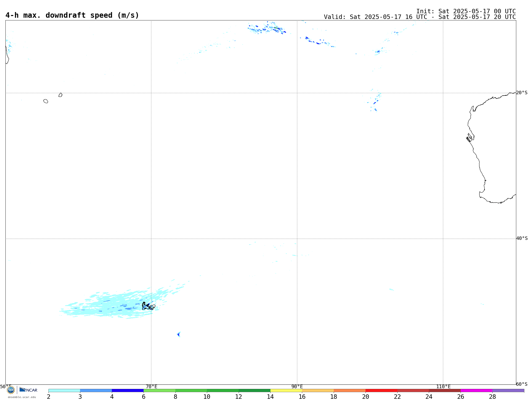This screenshot has height=400, width=532.
Task: Choose the purple segment above 28
Action: coord(508,390)
